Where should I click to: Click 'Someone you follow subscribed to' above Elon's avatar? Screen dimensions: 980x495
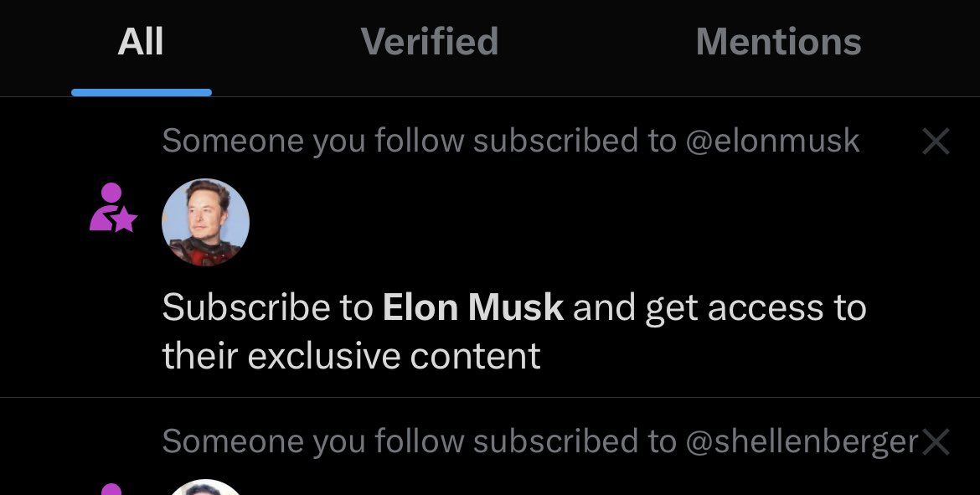tap(420, 141)
